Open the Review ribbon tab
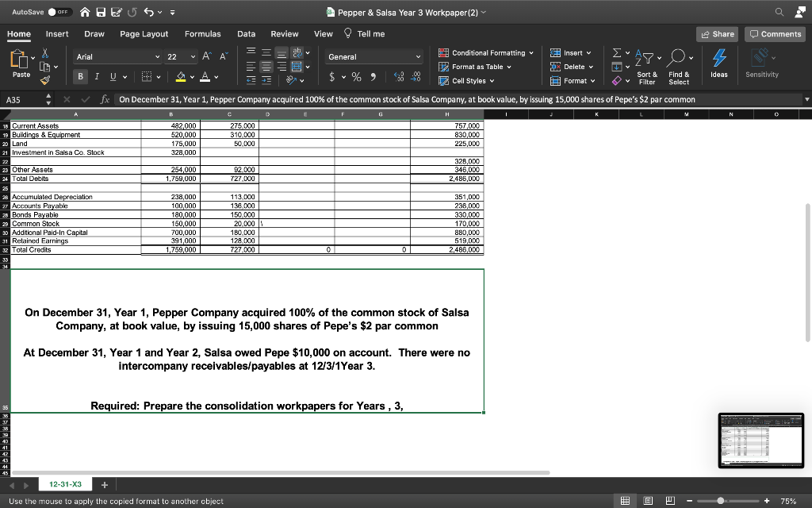This screenshot has height=508, width=812. [x=285, y=33]
